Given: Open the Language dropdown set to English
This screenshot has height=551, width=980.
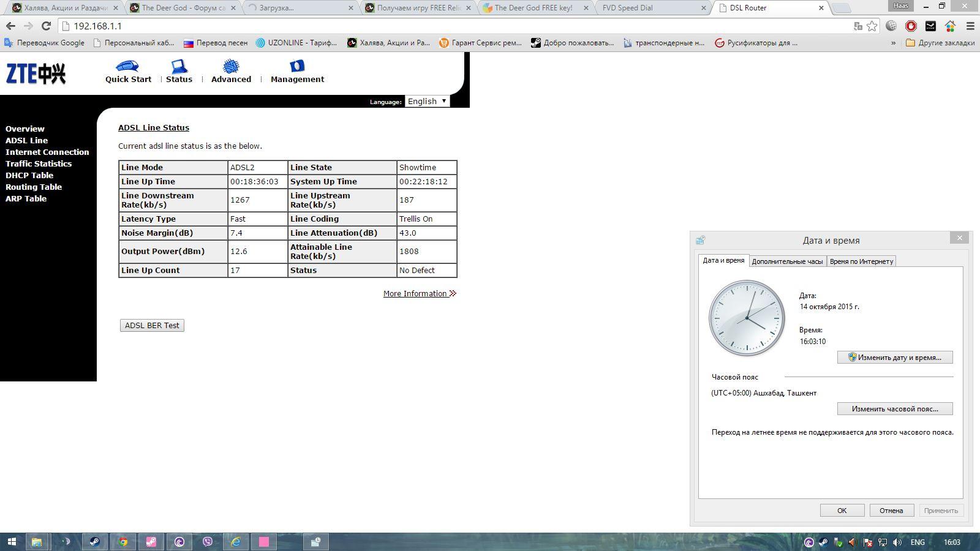Looking at the screenshot, I should coord(427,101).
